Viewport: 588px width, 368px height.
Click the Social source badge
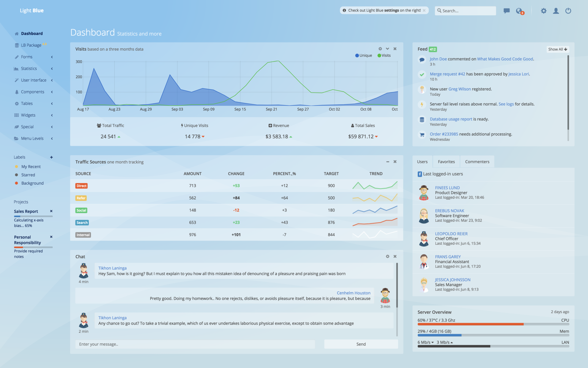(81, 210)
